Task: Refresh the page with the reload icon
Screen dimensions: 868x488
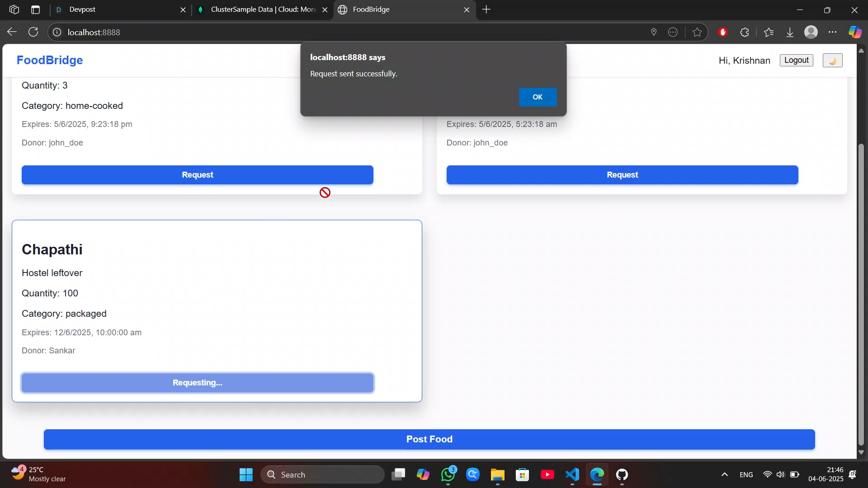Action: (33, 32)
